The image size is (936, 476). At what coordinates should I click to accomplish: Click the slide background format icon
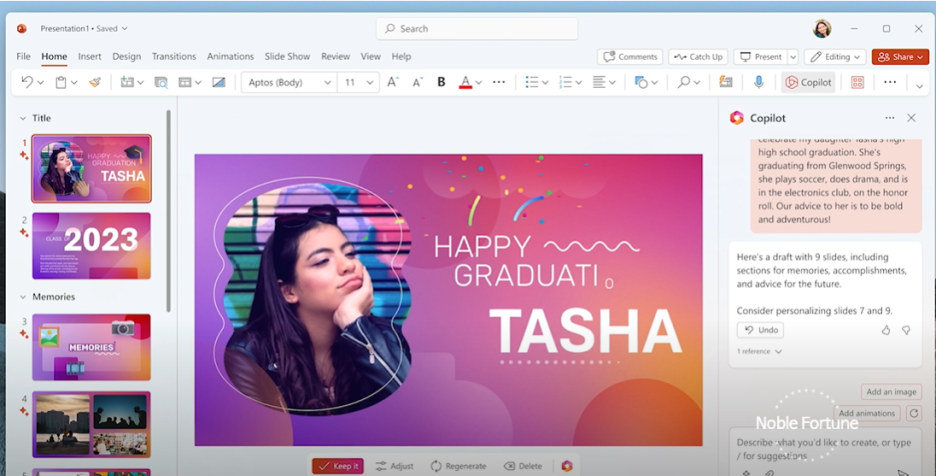point(218,82)
